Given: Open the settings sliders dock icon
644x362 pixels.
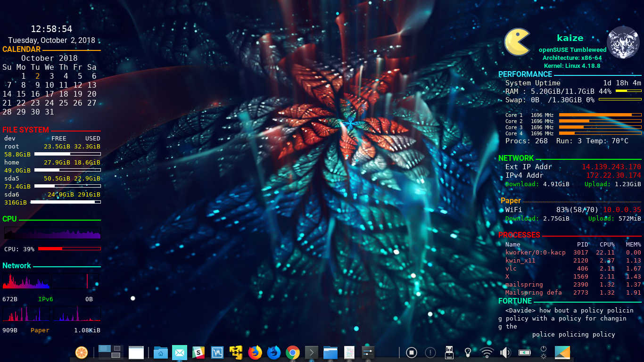Looking at the screenshot, I should pyautogui.click(x=368, y=352).
